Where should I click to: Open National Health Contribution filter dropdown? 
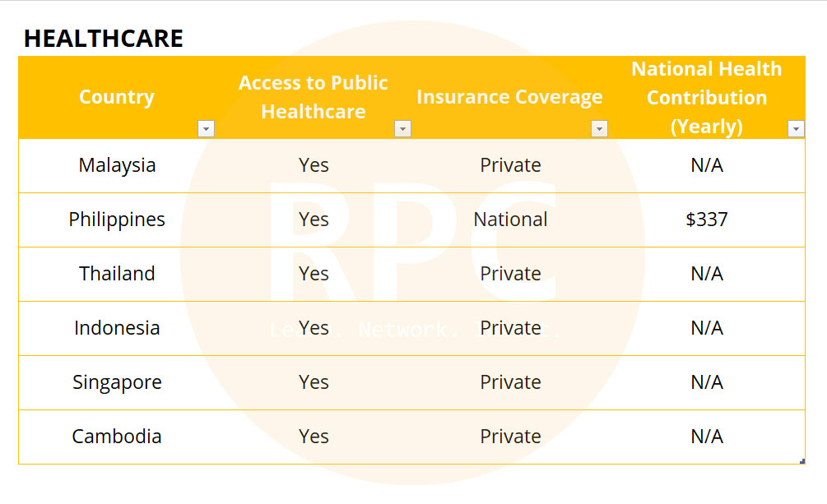click(796, 128)
